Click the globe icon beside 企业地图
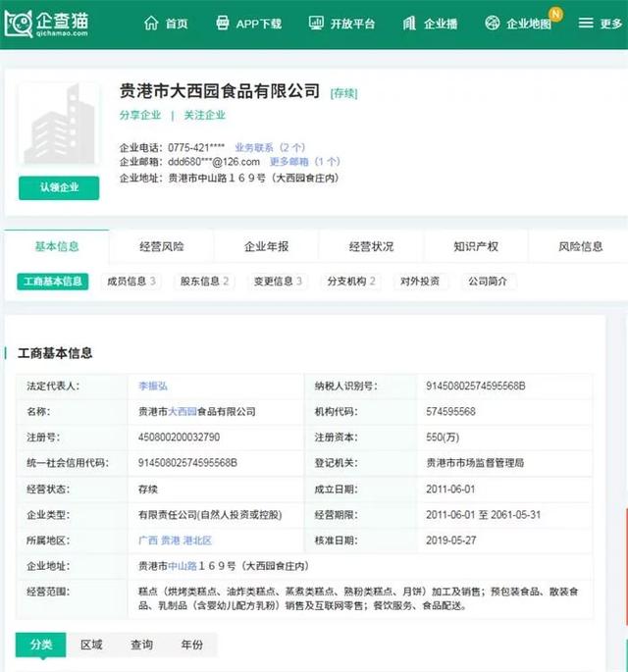This screenshot has width=628, height=672. (493, 23)
